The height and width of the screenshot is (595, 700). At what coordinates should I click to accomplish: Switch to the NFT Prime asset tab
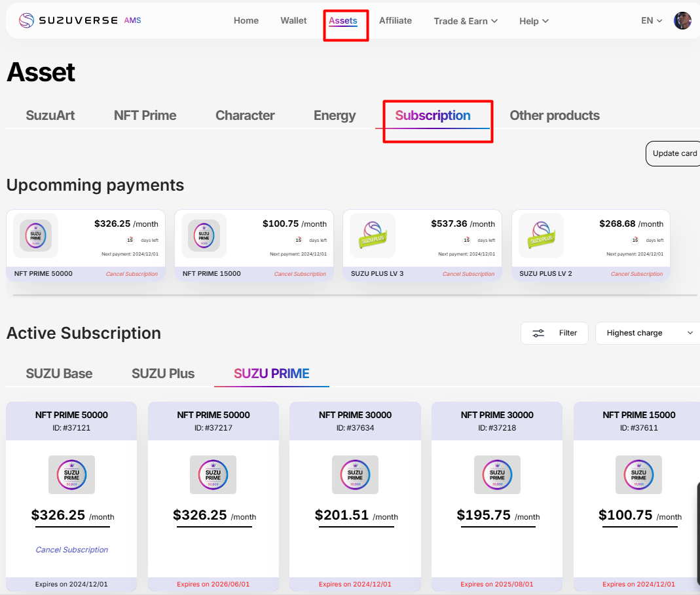pos(145,115)
